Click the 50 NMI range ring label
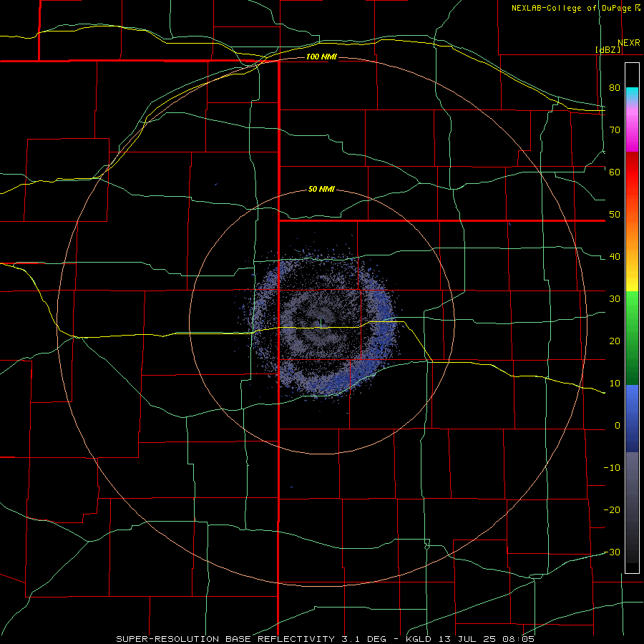The width and height of the screenshot is (644, 644). 321,190
